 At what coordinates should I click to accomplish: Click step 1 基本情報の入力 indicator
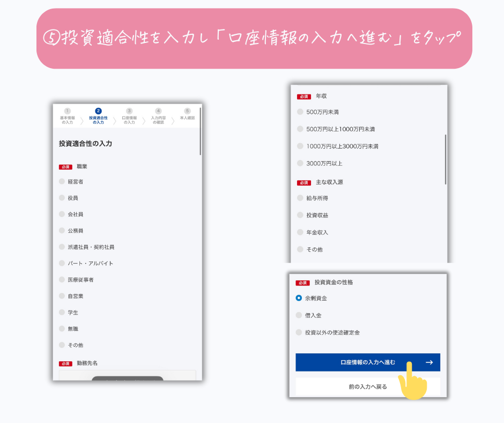coord(68,116)
